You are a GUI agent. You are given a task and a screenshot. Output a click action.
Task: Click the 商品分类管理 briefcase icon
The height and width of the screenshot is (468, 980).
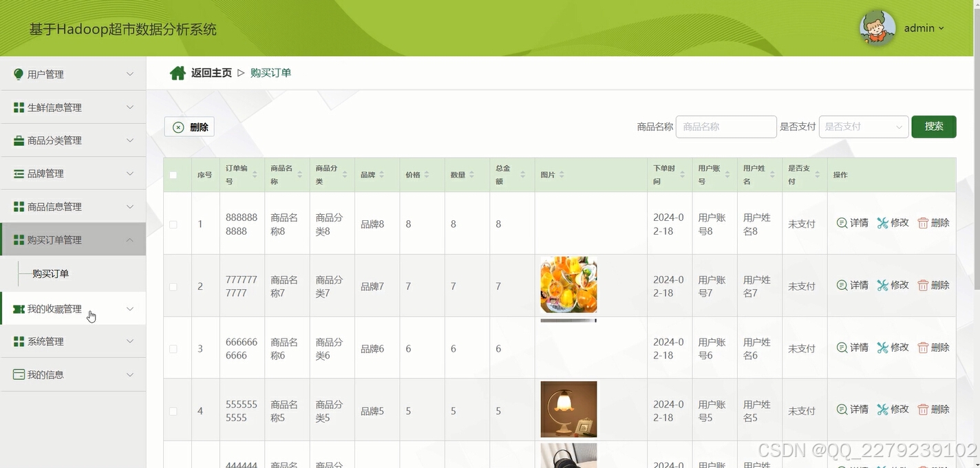[x=19, y=140]
